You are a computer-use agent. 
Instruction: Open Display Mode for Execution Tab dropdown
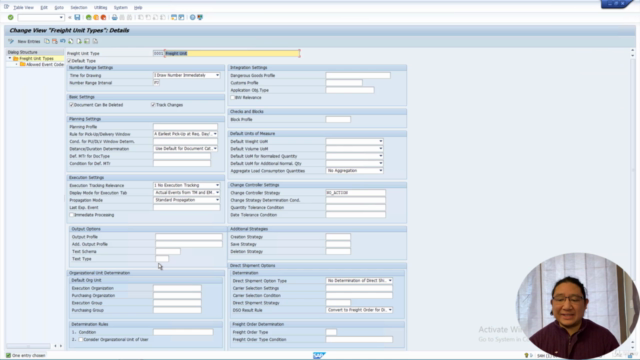pos(218,193)
